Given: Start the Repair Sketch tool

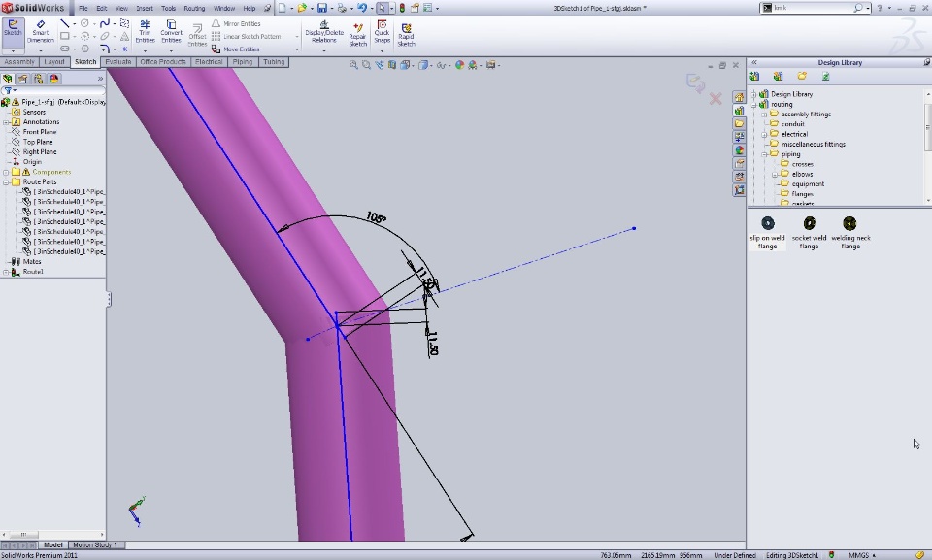Looking at the screenshot, I should [358, 34].
